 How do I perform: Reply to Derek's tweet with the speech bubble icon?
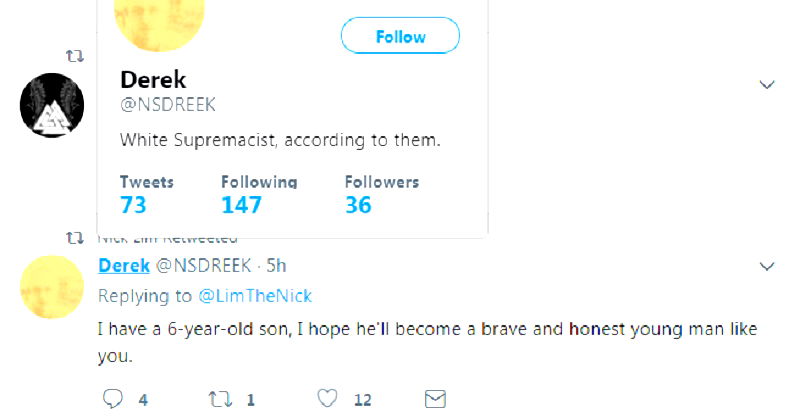pyautogui.click(x=115, y=399)
